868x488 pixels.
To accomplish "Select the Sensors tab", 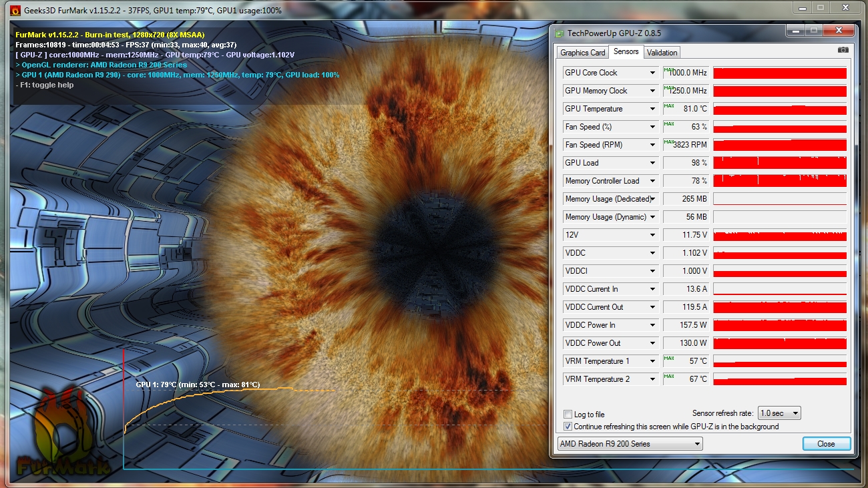I will (626, 51).
